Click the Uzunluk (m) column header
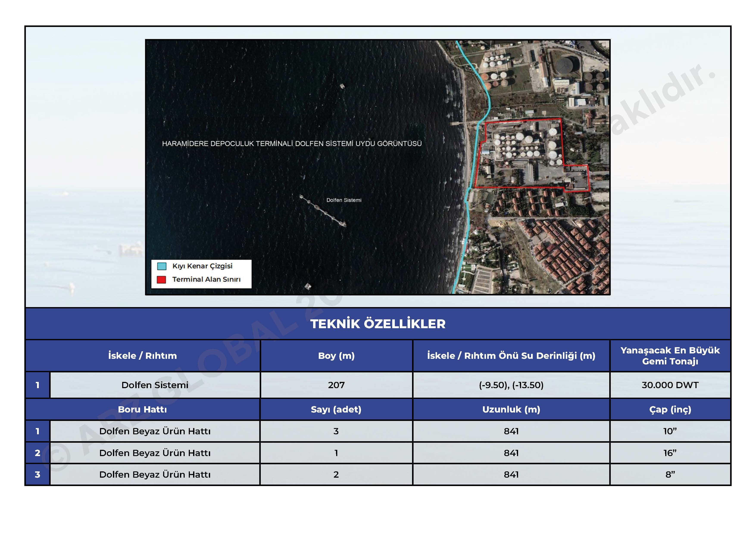Viewport: 756px width, 535px height. click(x=511, y=409)
